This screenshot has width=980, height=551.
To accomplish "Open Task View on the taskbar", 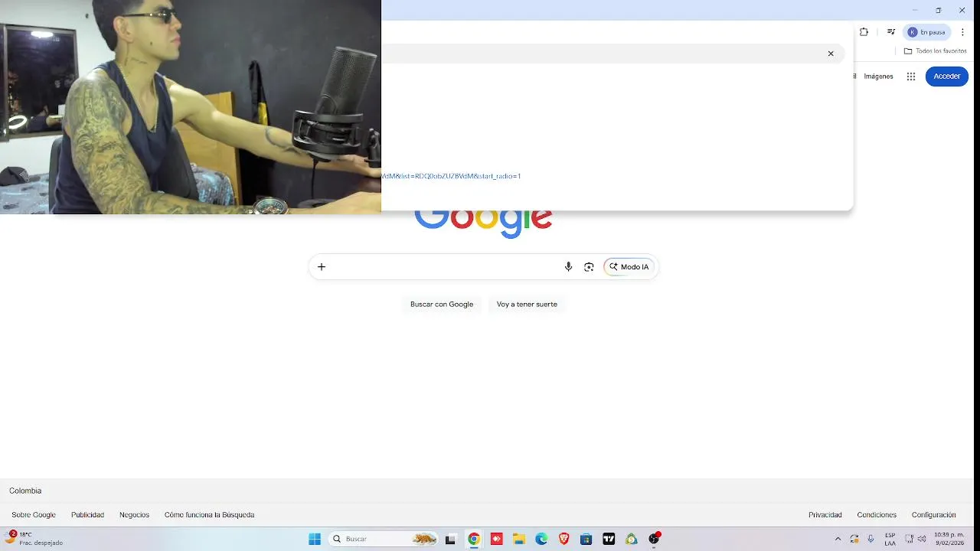I will point(450,539).
